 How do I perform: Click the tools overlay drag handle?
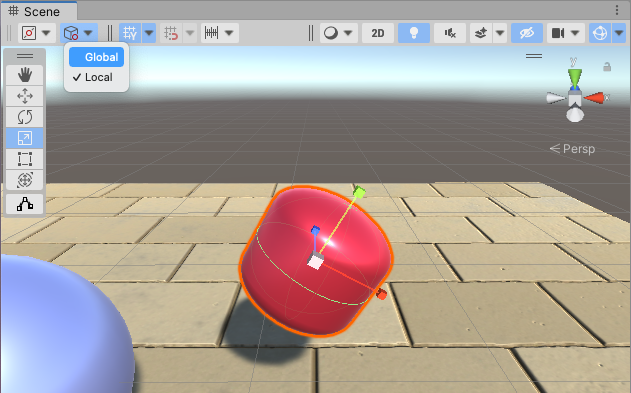click(25, 56)
